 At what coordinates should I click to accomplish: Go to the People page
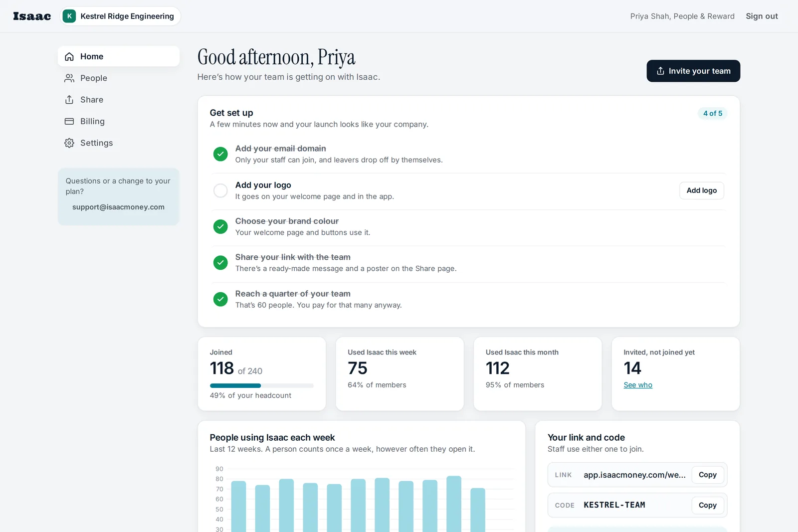(x=119, y=78)
